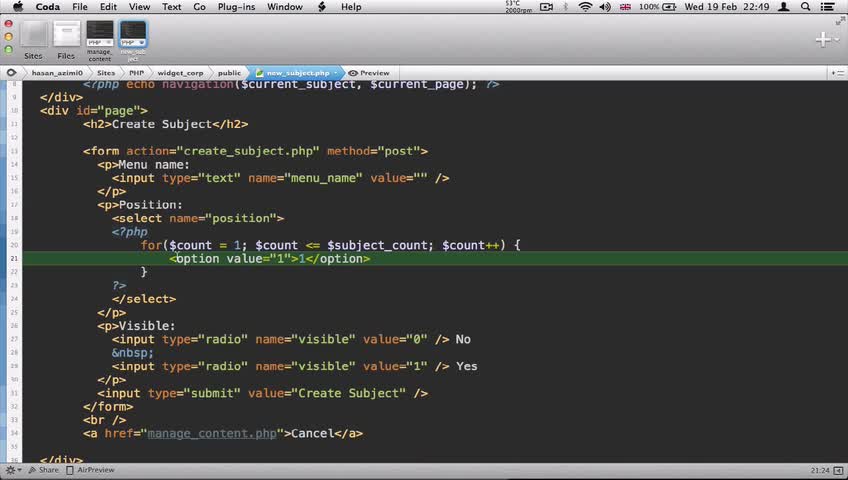The height and width of the screenshot is (480, 848).
Task: Go to public folder in path bar
Action: (x=229, y=72)
